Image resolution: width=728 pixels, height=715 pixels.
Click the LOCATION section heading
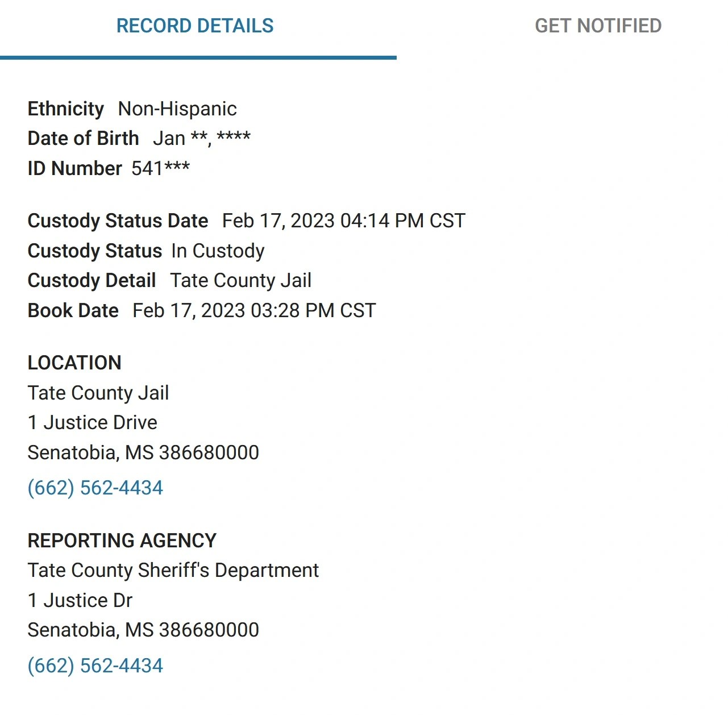(74, 363)
